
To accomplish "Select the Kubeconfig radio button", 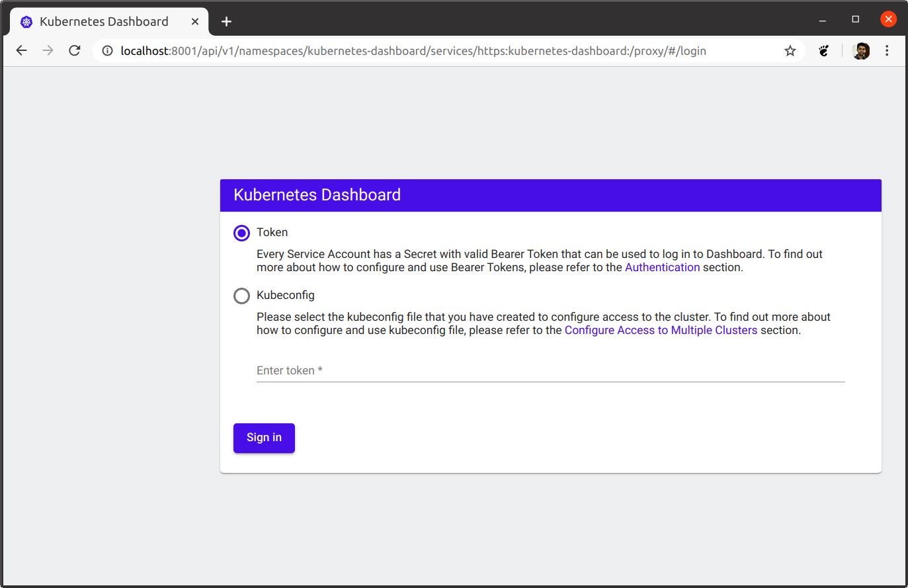I will click(x=241, y=296).
